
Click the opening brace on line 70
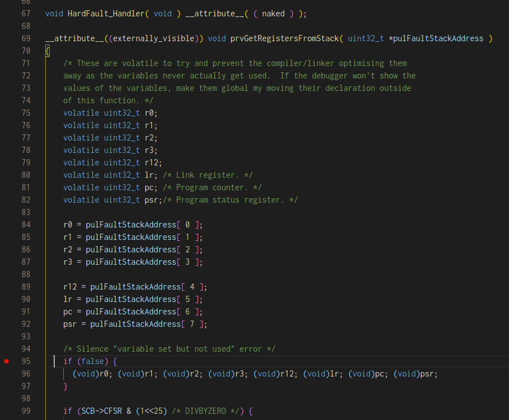pyautogui.click(x=47, y=51)
